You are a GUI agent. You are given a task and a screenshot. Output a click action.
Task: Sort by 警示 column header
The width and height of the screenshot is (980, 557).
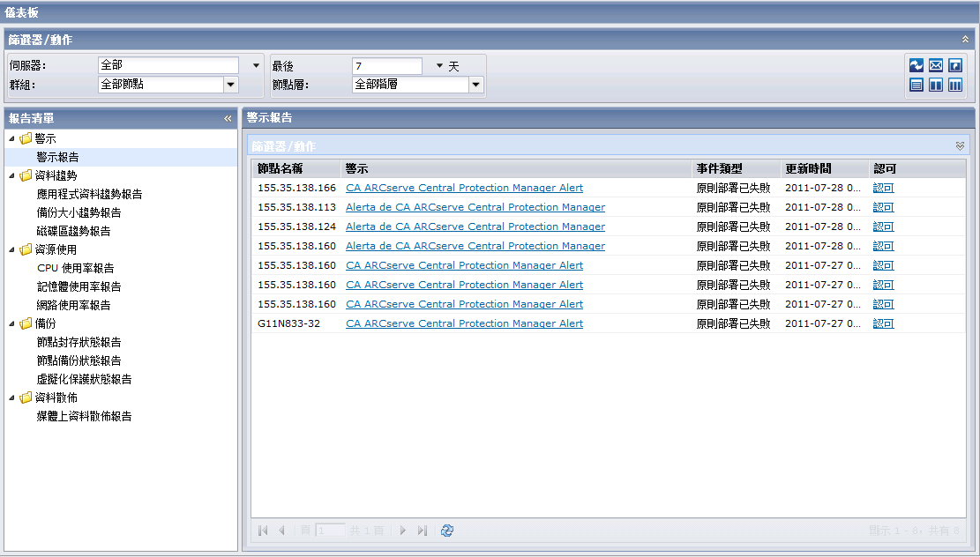[516, 168]
